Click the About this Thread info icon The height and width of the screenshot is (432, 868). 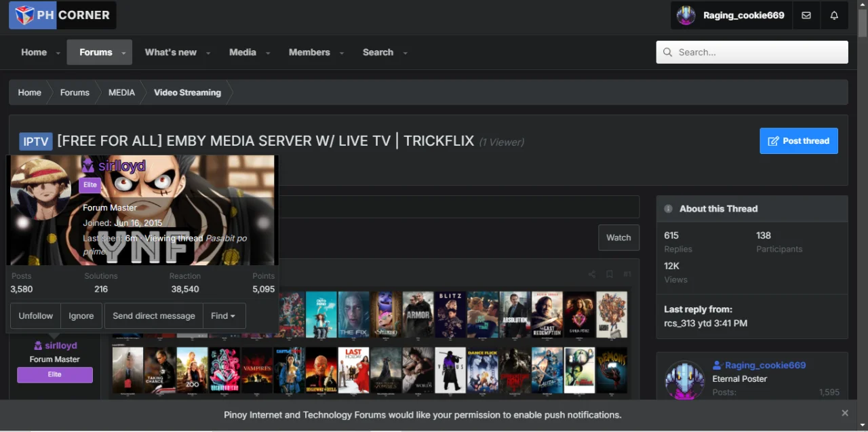(x=669, y=209)
